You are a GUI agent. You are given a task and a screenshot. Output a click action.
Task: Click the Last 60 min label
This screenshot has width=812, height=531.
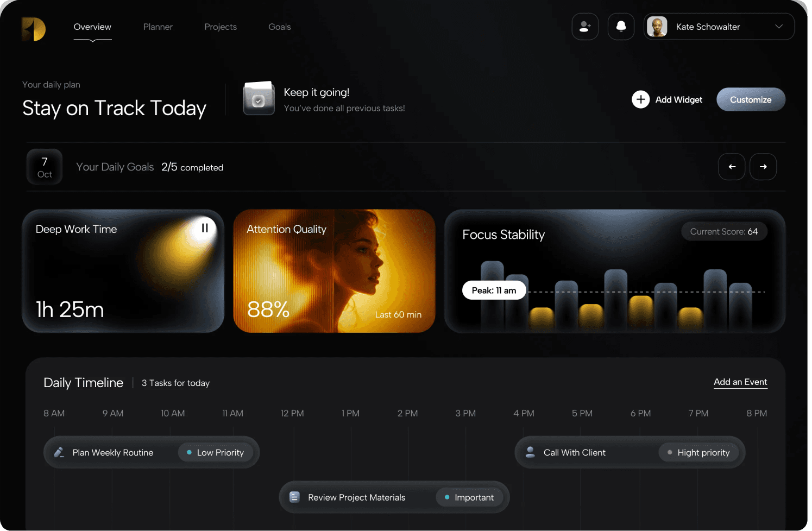point(398,315)
